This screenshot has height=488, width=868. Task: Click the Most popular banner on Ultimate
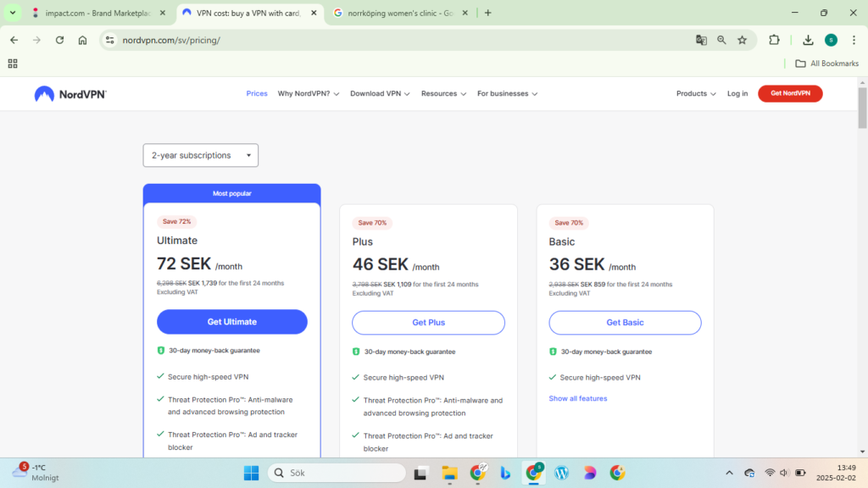click(x=232, y=193)
